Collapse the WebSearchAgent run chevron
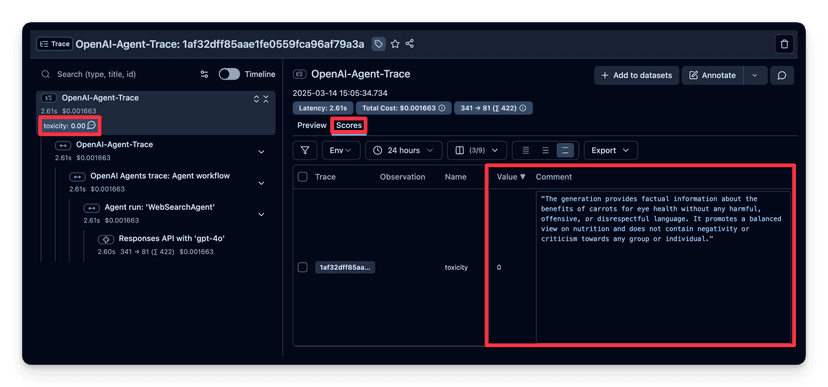The height and width of the screenshot is (387, 828). 261,215
